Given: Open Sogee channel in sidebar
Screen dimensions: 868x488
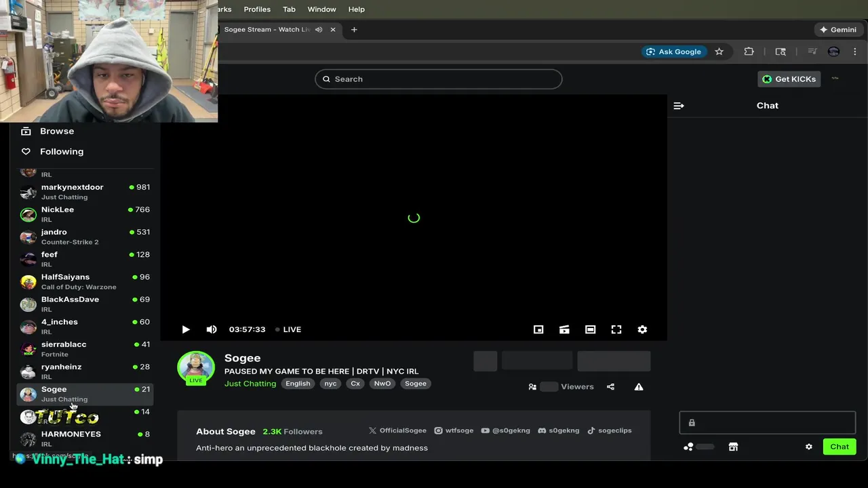Looking at the screenshot, I should coord(85,394).
